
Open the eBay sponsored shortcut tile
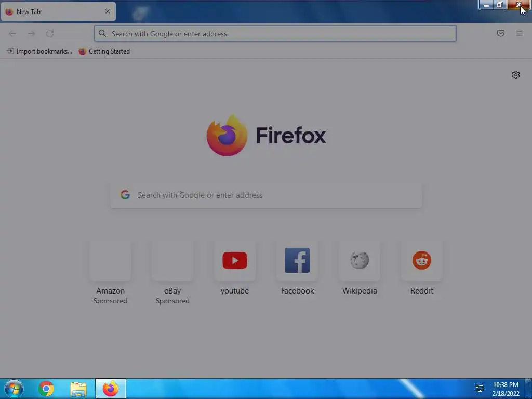tap(172, 261)
